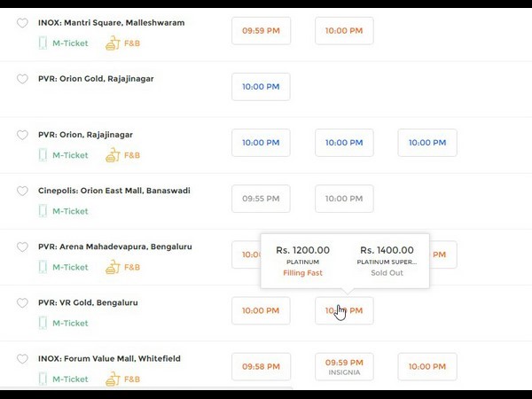The image size is (532, 399).
Task: Open PVR: Orion Gold, Rajajinagar cinema
Action: click(96, 79)
